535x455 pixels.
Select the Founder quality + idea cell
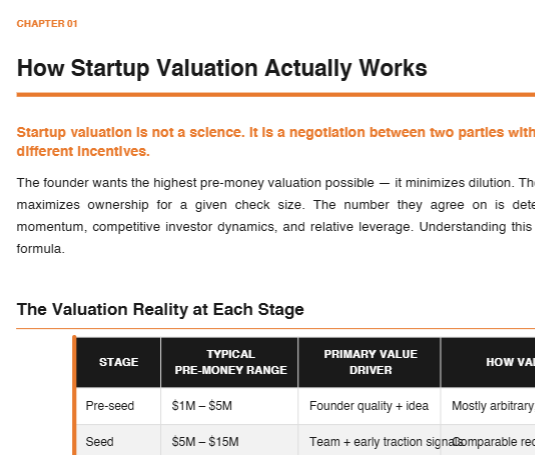pyautogui.click(x=370, y=406)
